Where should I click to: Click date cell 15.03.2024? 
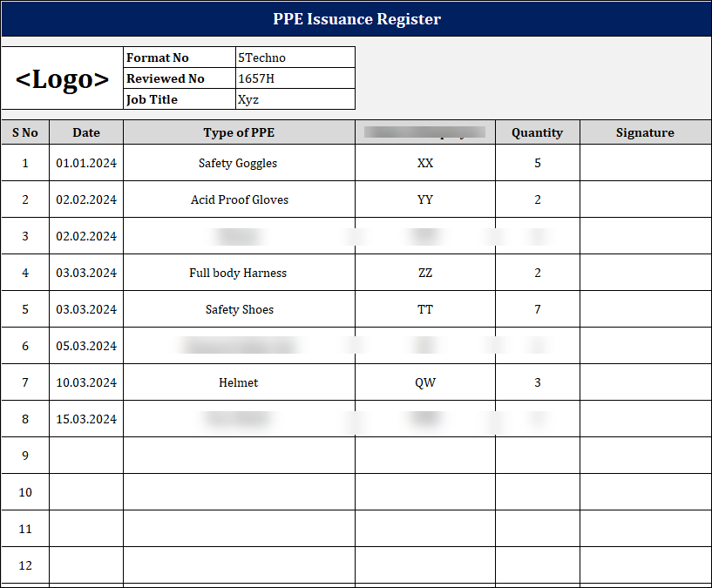86,419
